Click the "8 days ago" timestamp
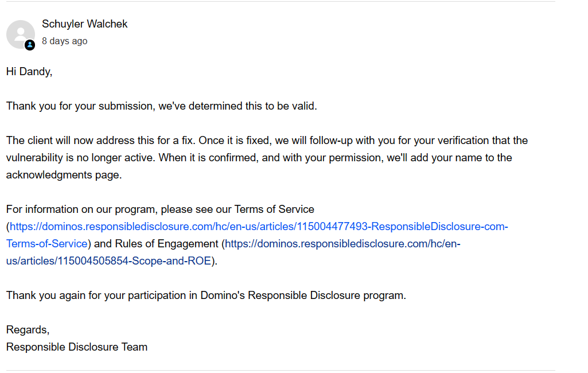 (x=64, y=41)
